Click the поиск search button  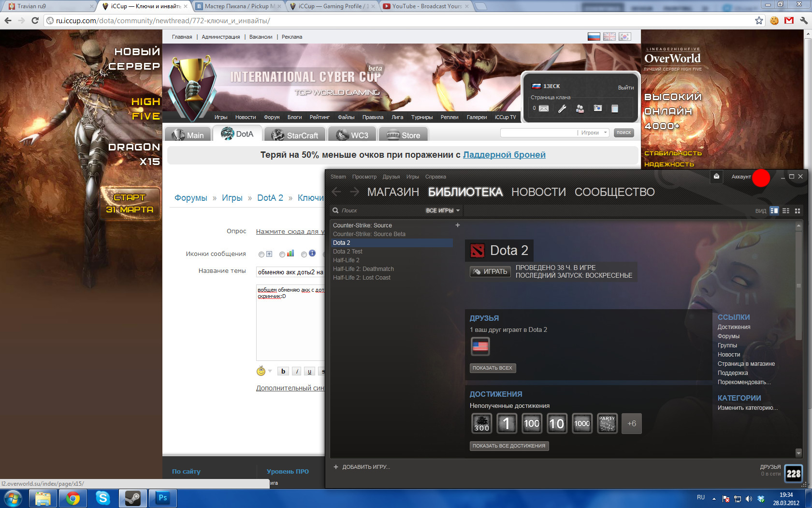click(x=623, y=133)
